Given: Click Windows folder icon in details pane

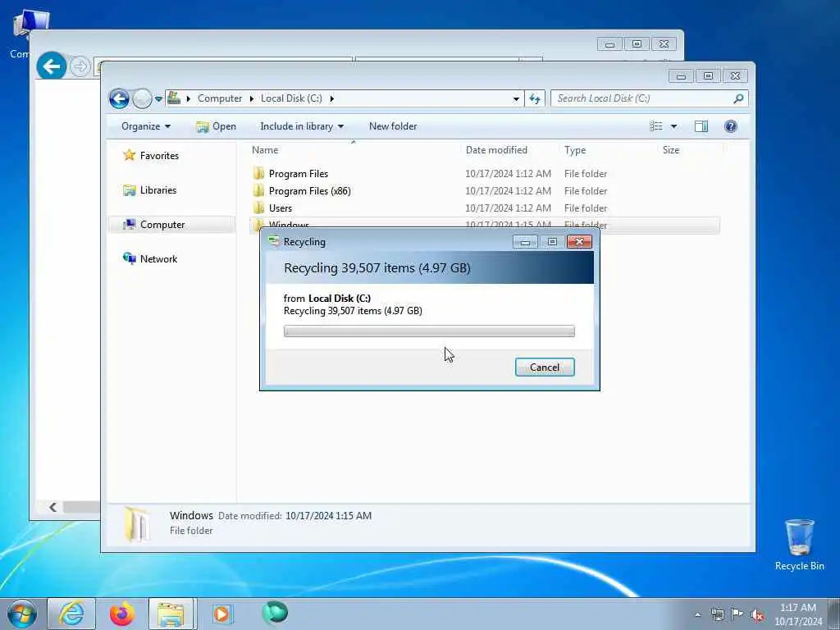Looking at the screenshot, I should [137, 524].
